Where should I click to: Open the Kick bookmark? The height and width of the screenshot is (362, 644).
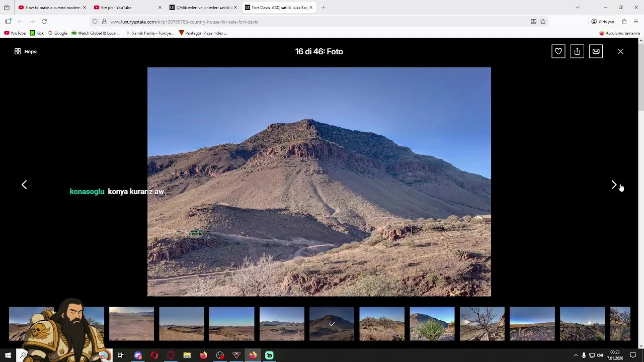37,33
